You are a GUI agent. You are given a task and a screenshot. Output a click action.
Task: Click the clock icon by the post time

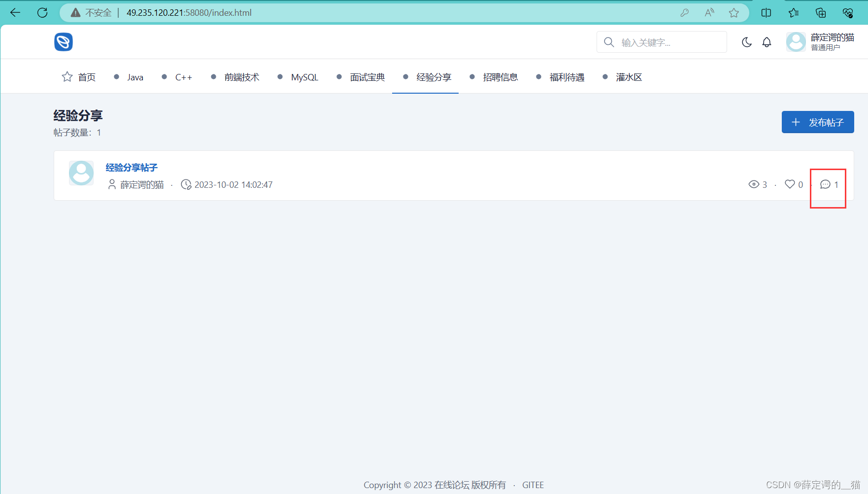point(186,184)
